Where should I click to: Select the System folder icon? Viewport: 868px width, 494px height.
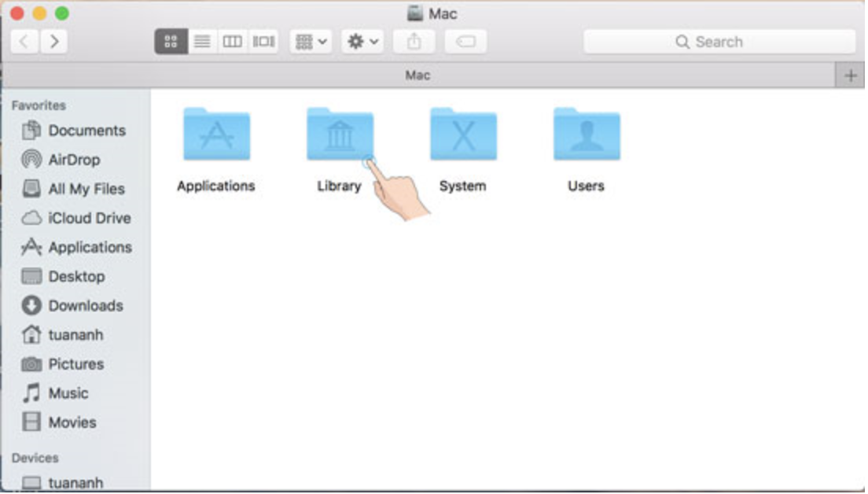coord(463,135)
